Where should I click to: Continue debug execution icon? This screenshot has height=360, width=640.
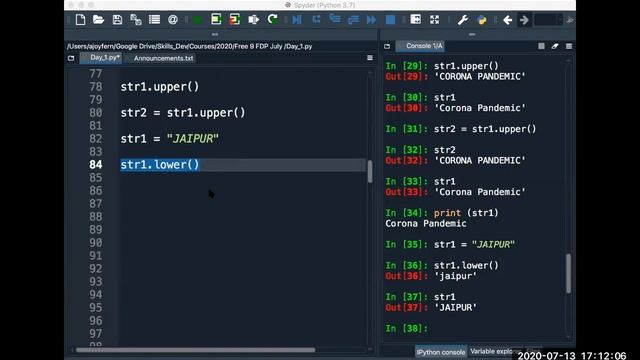click(371, 20)
